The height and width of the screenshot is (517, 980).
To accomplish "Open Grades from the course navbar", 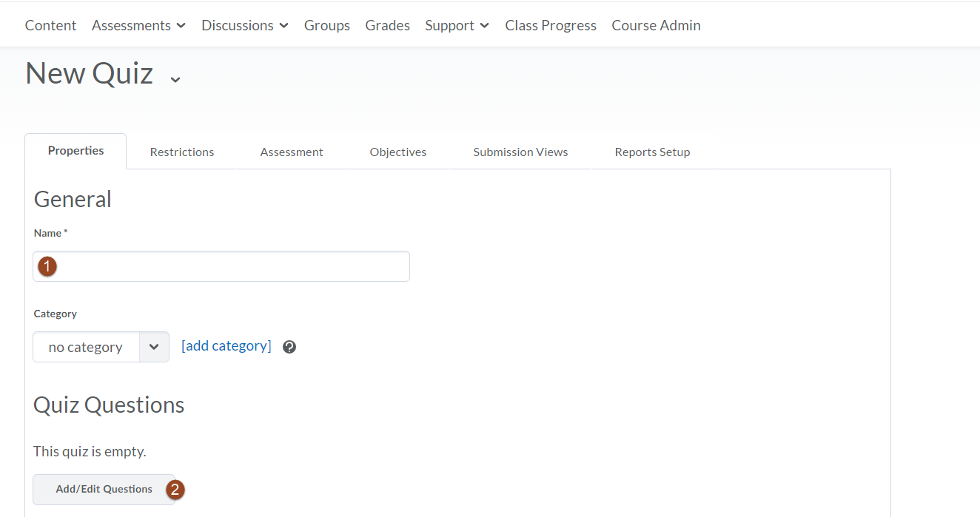I will pos(387,25).
